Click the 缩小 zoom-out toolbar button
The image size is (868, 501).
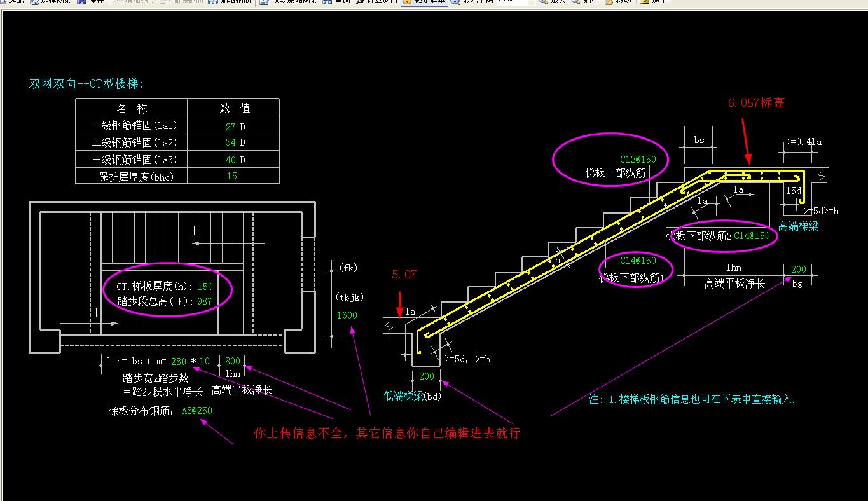pyautogui.click(x=584, y=2)
